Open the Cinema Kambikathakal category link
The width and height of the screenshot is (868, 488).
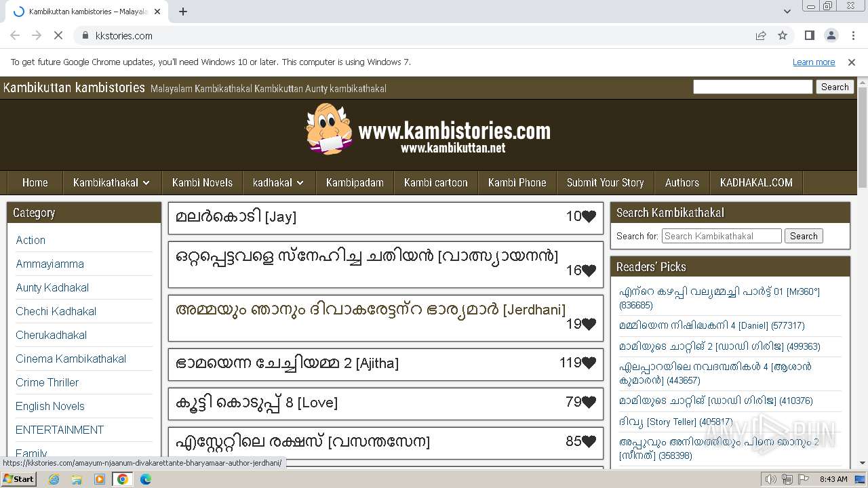[x=71, y=359]
